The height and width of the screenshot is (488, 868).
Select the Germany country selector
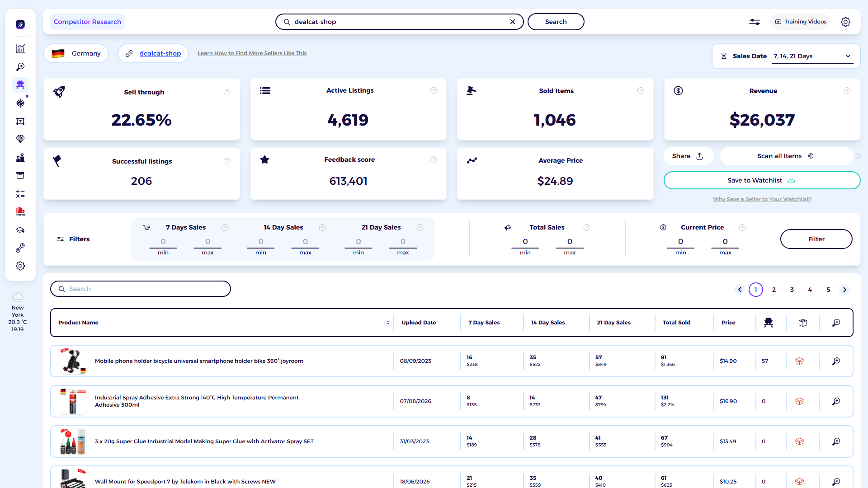[76, 53]
